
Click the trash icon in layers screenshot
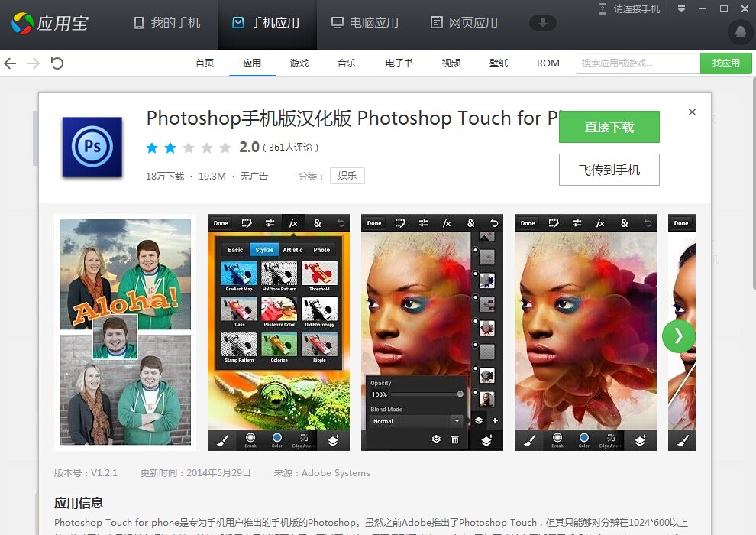454,439
